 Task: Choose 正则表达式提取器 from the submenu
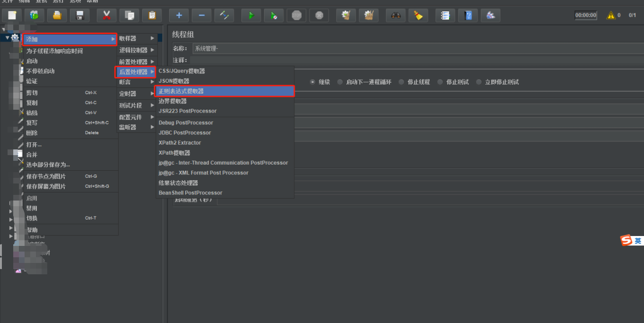pyautogui.click(x=224, y=91)
